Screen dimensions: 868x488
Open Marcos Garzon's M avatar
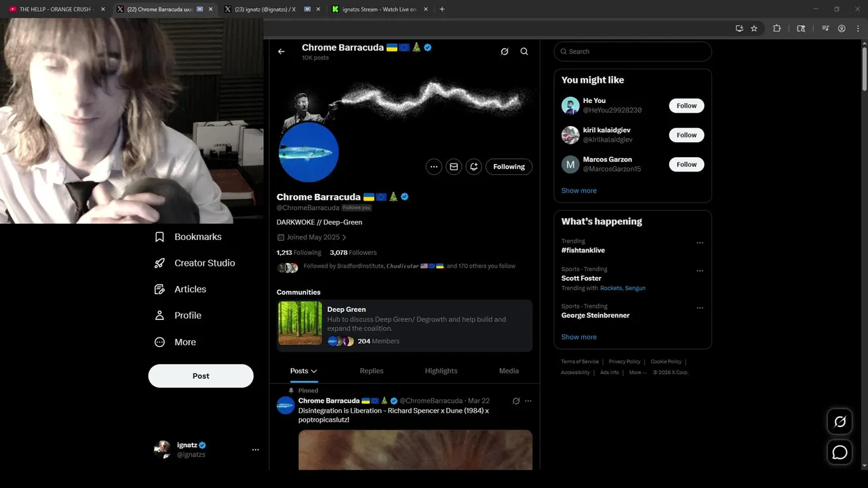tap(570, 164)
